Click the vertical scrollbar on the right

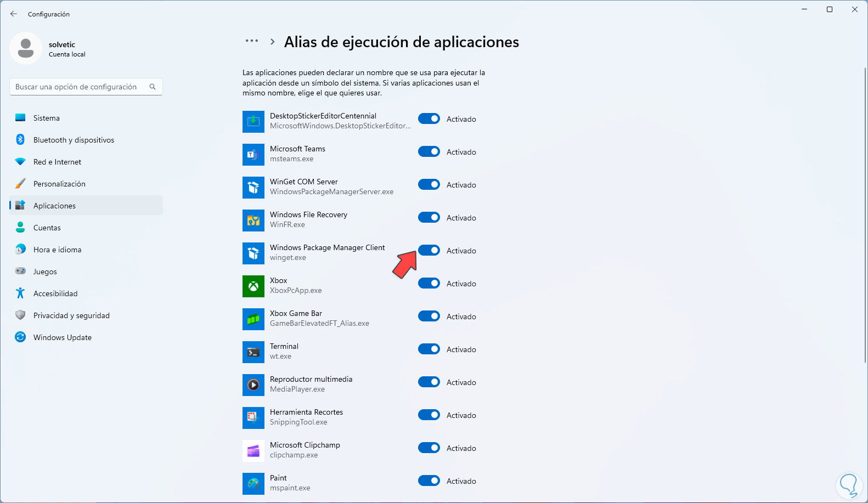(x=865, y=214)
